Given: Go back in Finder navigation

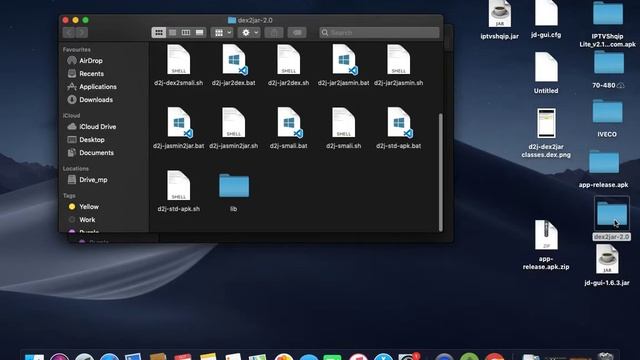Looking at the screenshot, I should click(69, 32).
